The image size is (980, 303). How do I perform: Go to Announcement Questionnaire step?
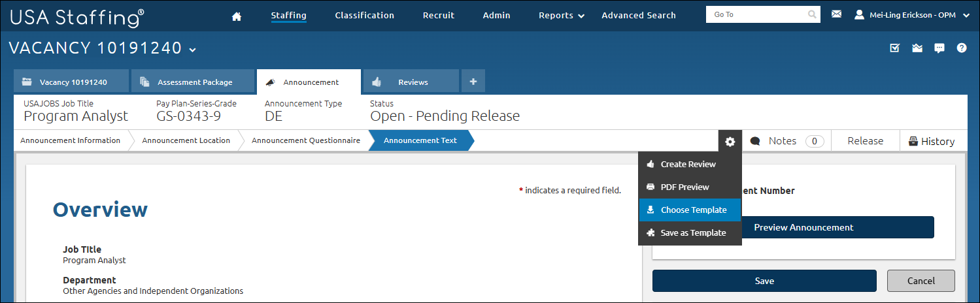305,140
